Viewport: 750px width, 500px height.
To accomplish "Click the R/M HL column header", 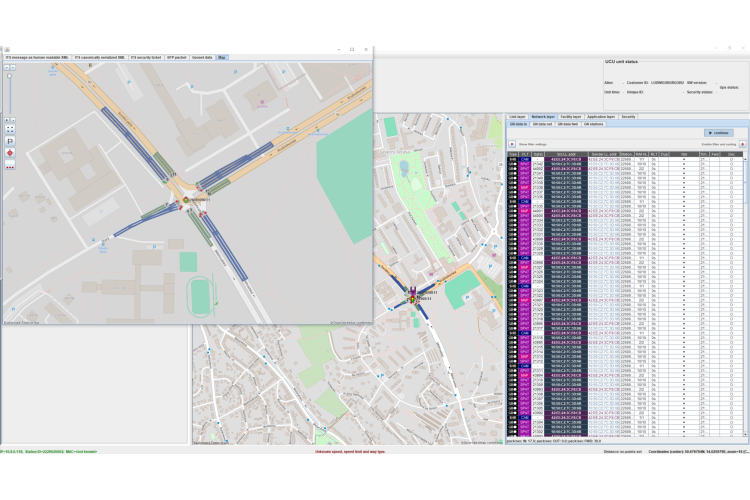I will 641,155.
